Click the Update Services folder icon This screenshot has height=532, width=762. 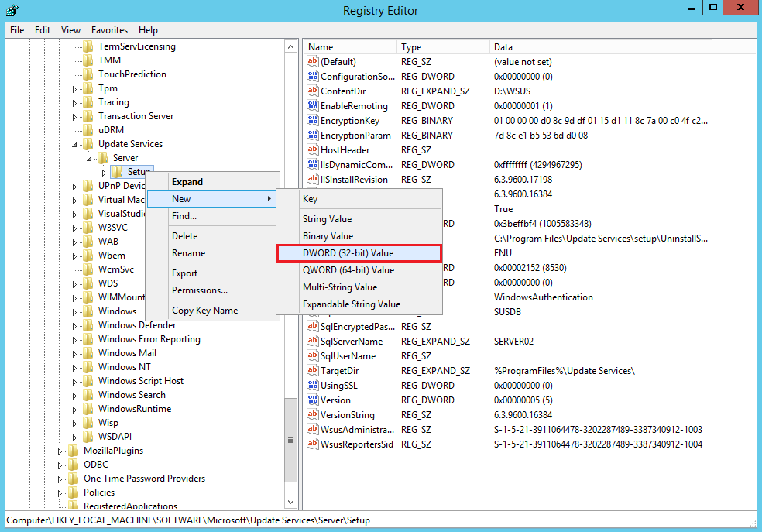pos(88,144)
